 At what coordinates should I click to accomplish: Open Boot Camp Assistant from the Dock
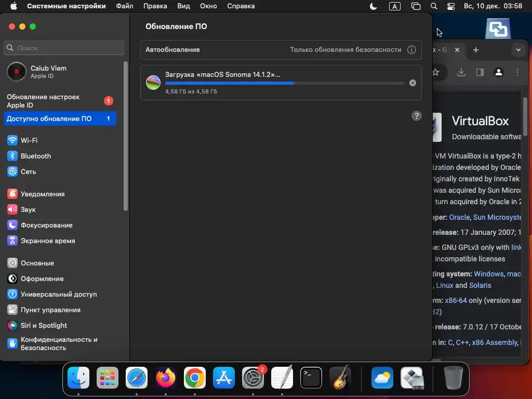411,378
